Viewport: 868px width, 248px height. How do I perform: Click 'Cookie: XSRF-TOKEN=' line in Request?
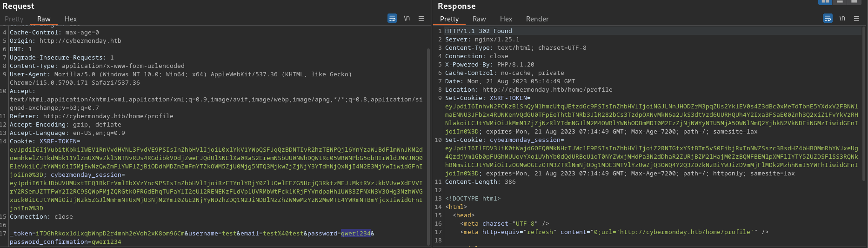[x=45, y=141]
